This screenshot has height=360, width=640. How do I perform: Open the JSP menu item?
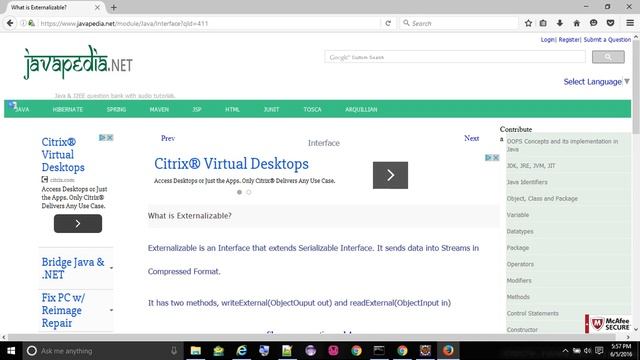coord(197,109)
